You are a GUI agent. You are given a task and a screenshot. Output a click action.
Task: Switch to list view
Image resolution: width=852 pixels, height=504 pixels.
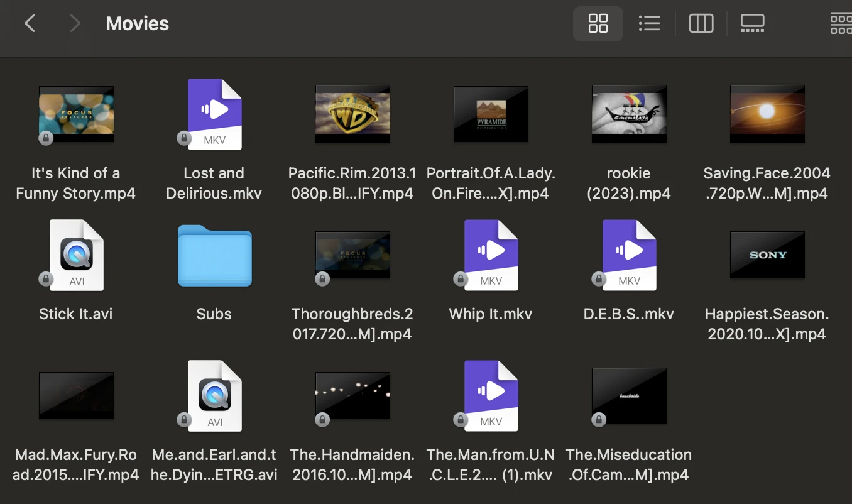coord(649,23)
